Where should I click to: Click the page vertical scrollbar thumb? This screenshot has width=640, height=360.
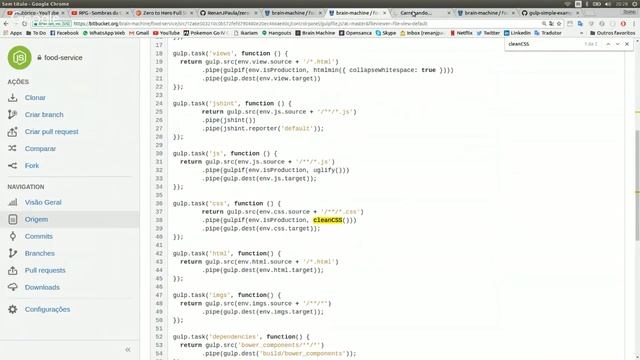(637, 186)
